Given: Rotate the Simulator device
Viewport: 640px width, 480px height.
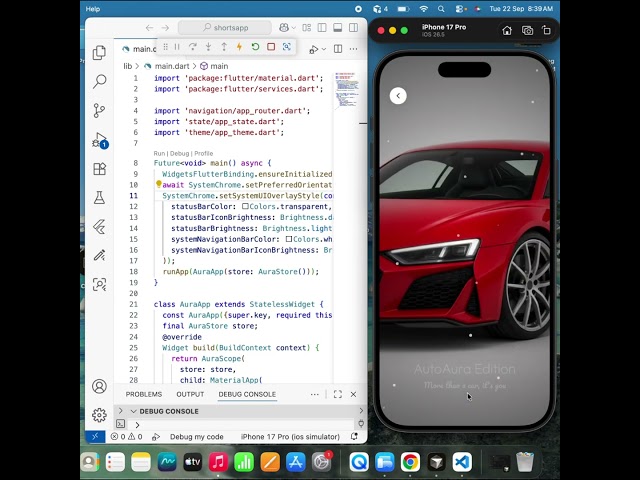Looking at the screenshot, I should tap(546, 31).
